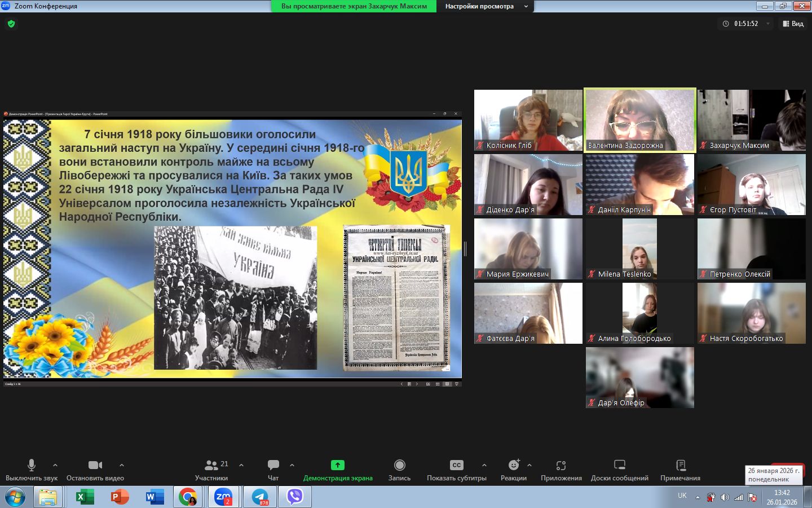Mute microphone with Выключить звук
Image resolution: width=812 pixels, height=508 pixels.
(32, 466)
